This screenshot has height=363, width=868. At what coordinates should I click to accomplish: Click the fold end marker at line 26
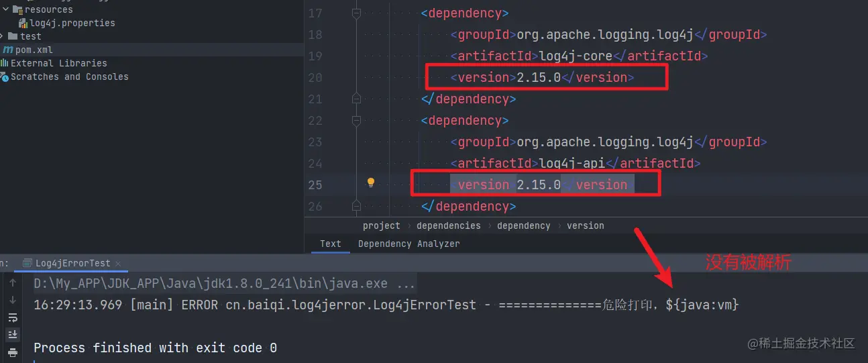click(356, 206)
